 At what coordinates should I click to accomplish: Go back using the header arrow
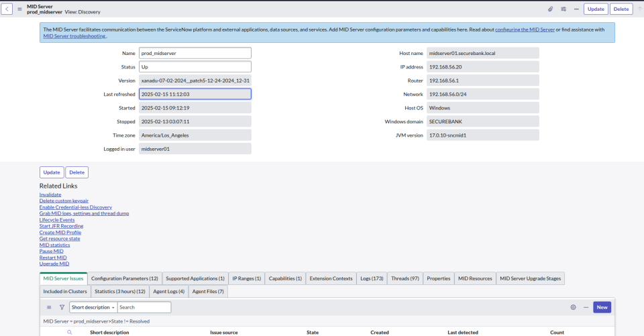pyautogui.click(x=7, y=9)
